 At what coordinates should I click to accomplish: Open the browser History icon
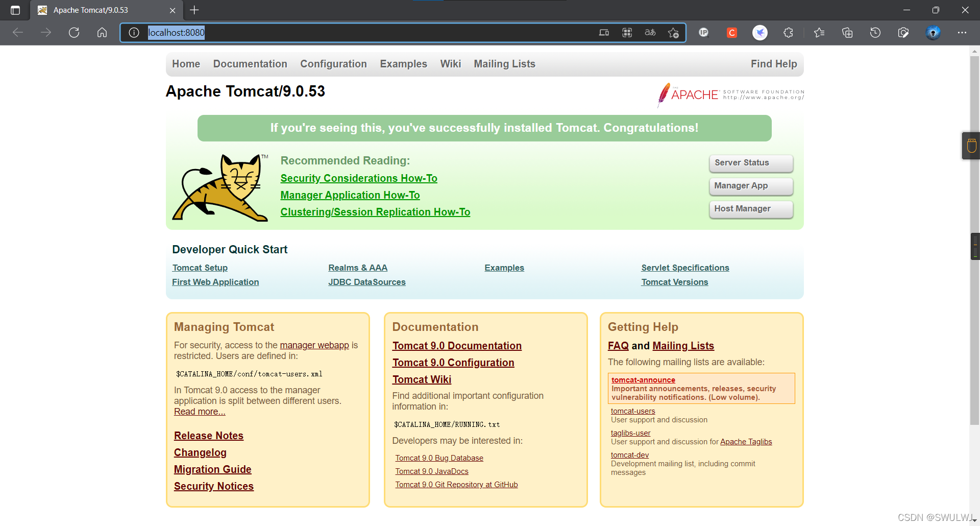[x=875, y=33]
